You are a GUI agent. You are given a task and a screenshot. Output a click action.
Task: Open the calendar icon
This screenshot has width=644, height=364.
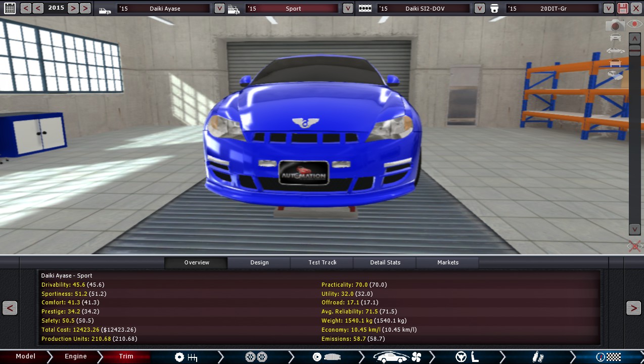[x=10, y=8]
